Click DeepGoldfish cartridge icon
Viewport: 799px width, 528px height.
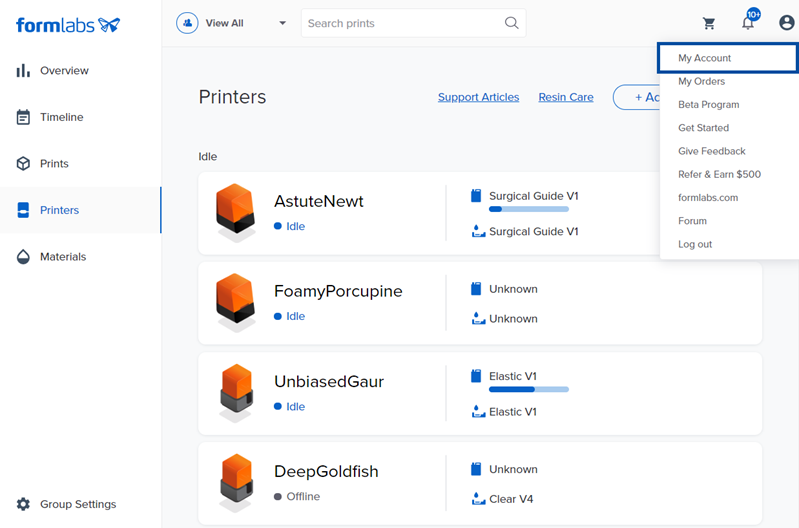coord(476,469)
